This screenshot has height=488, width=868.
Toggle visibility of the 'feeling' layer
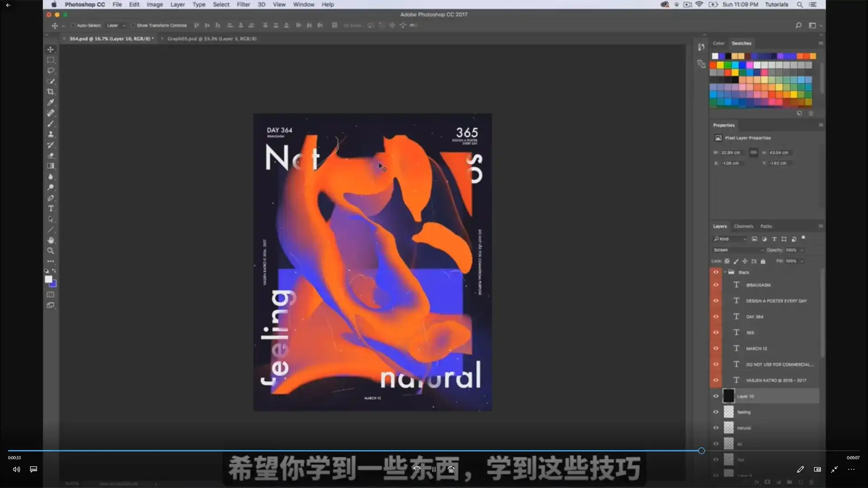[x=716, y=412]
